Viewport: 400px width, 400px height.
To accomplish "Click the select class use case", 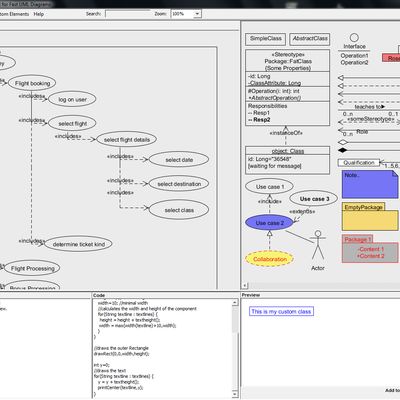I will click(179, 210).
